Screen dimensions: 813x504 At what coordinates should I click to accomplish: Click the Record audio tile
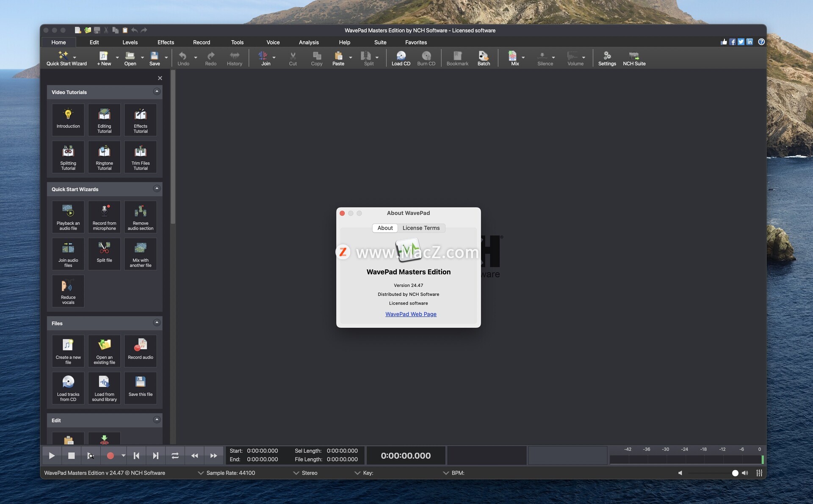pyautogui.click(x=141, y=351)
